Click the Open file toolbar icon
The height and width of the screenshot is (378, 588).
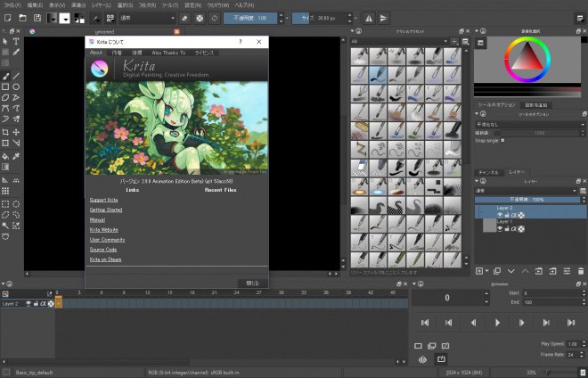[22, 18]
